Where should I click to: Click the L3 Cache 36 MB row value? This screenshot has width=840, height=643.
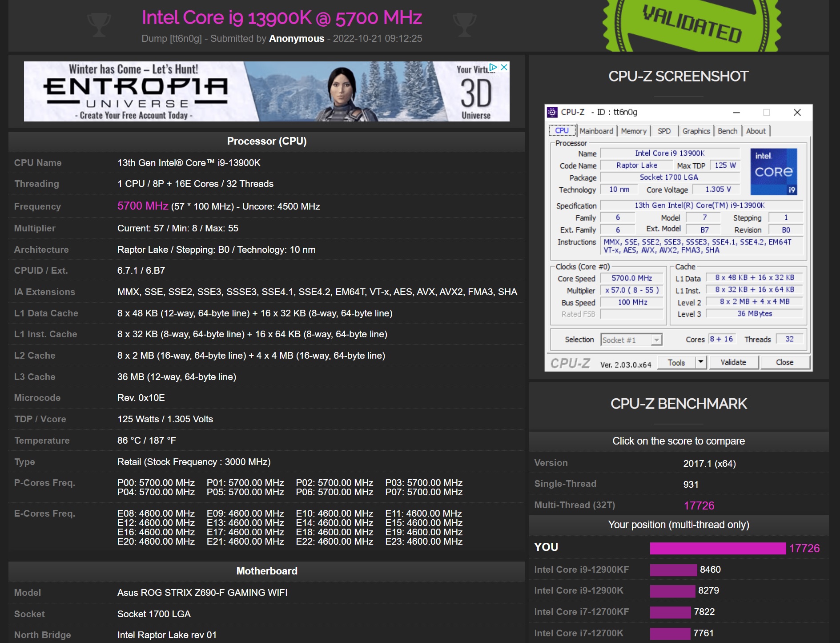click(x=177, y=377)
